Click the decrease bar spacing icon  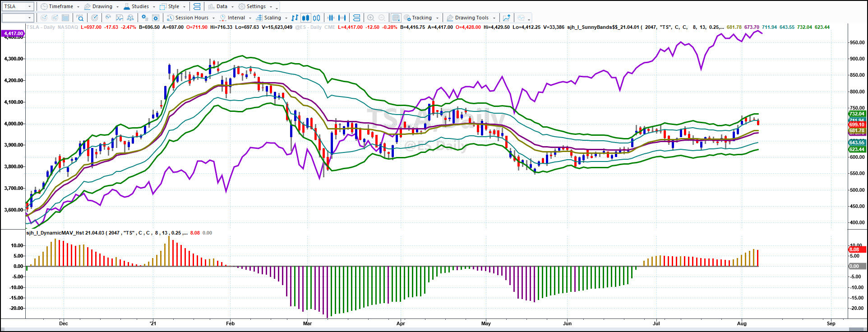pyautogui.click(x=331, y=18)
